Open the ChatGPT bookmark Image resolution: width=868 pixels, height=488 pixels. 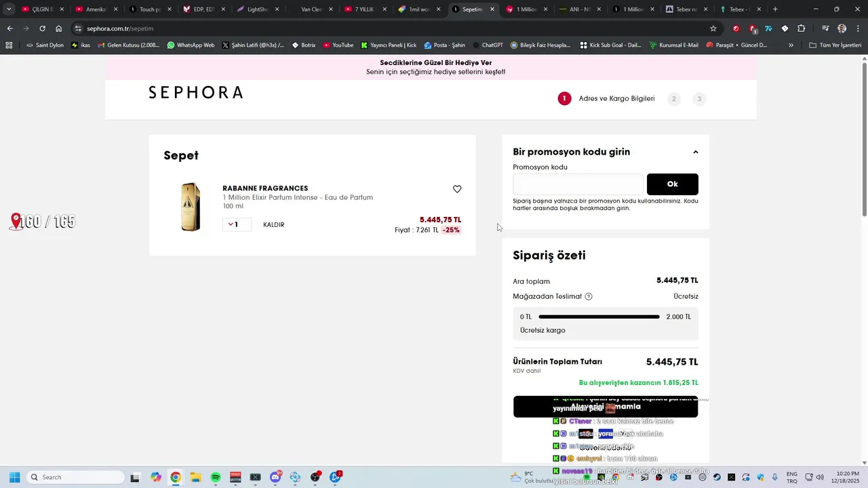point(488,45)
